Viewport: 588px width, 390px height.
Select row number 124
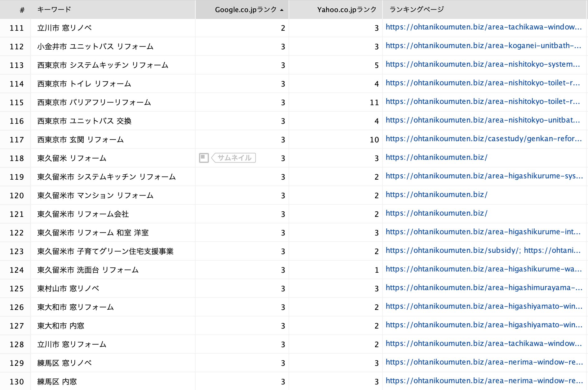[x=17, y=270]
